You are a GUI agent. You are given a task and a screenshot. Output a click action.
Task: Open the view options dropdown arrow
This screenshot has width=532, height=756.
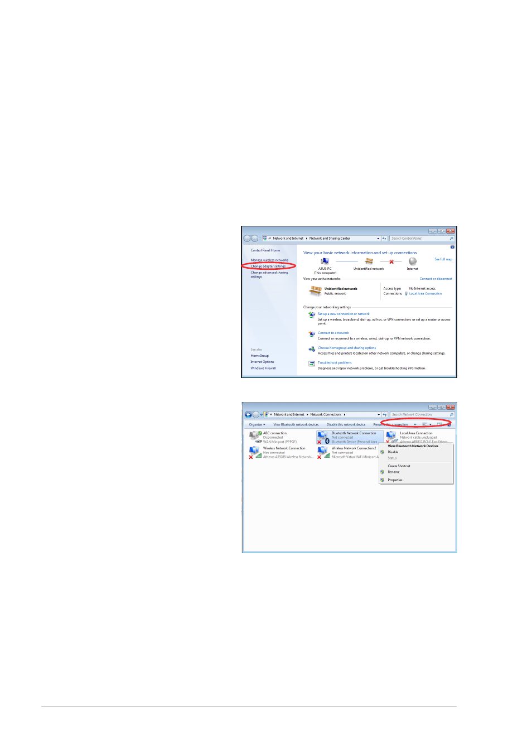(x=431, y=425)
